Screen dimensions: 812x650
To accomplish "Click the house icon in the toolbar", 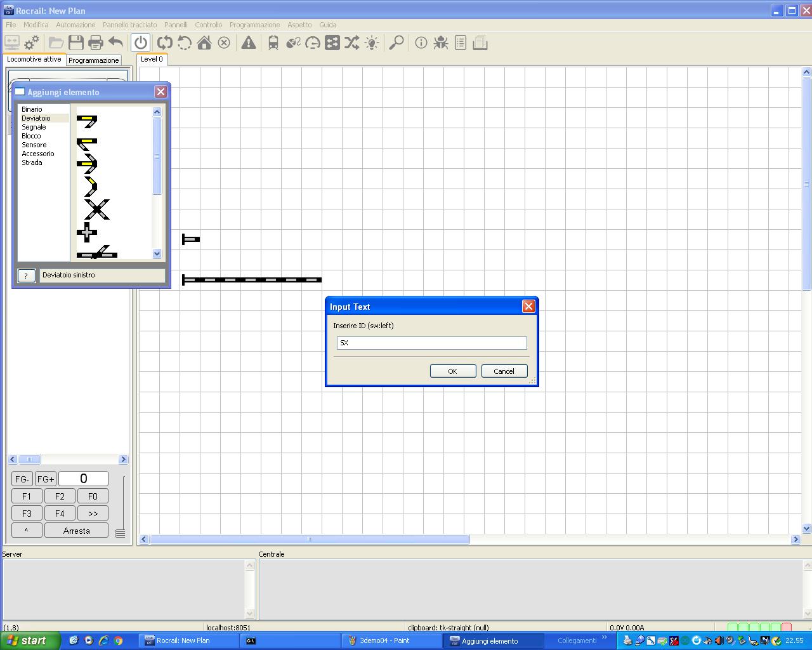I will 204,43.
